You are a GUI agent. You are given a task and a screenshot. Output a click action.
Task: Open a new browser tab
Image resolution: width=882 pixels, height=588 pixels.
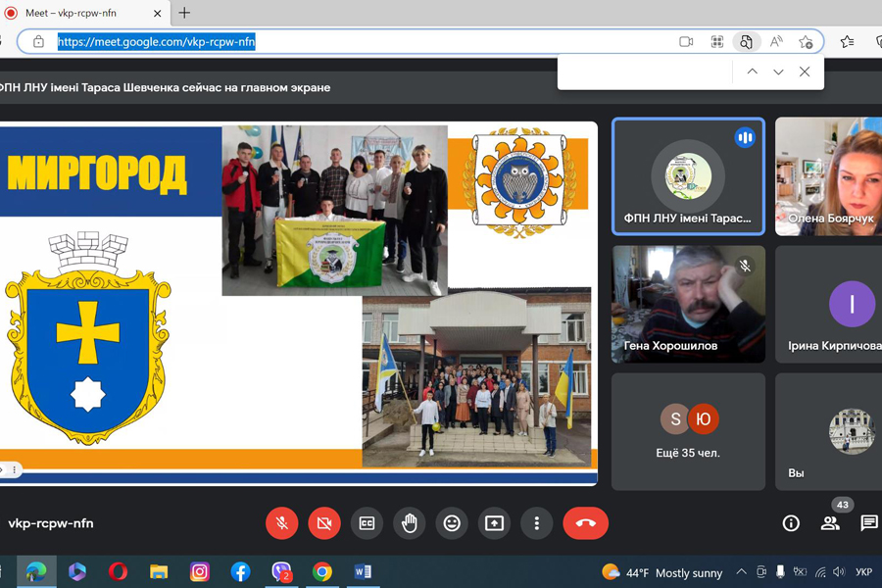click(184, 13)
